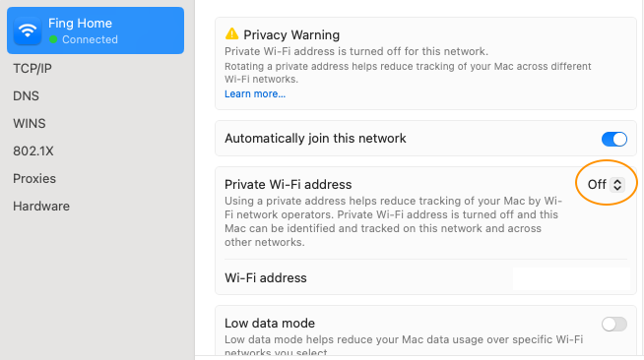Select the Fing Home network entry
644x360 pixels.
(96, 30)
